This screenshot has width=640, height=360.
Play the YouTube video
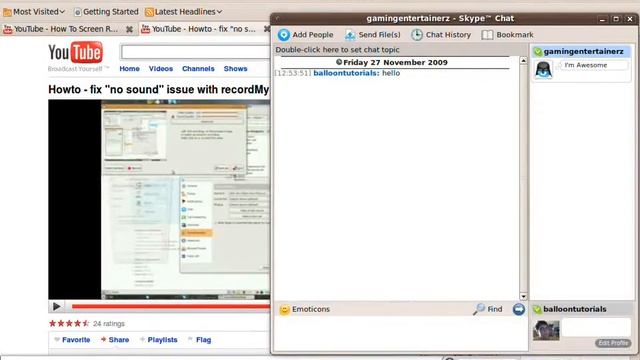(x=57, y=306)
